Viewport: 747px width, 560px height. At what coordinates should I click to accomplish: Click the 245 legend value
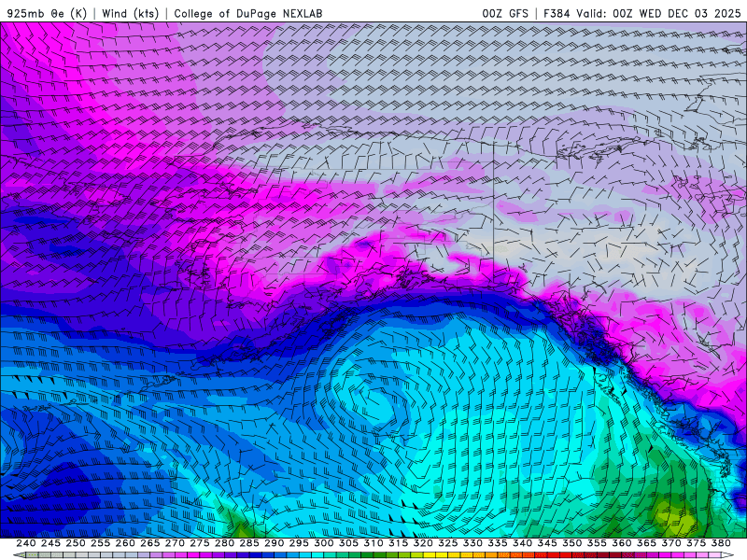tap(50, 543)
